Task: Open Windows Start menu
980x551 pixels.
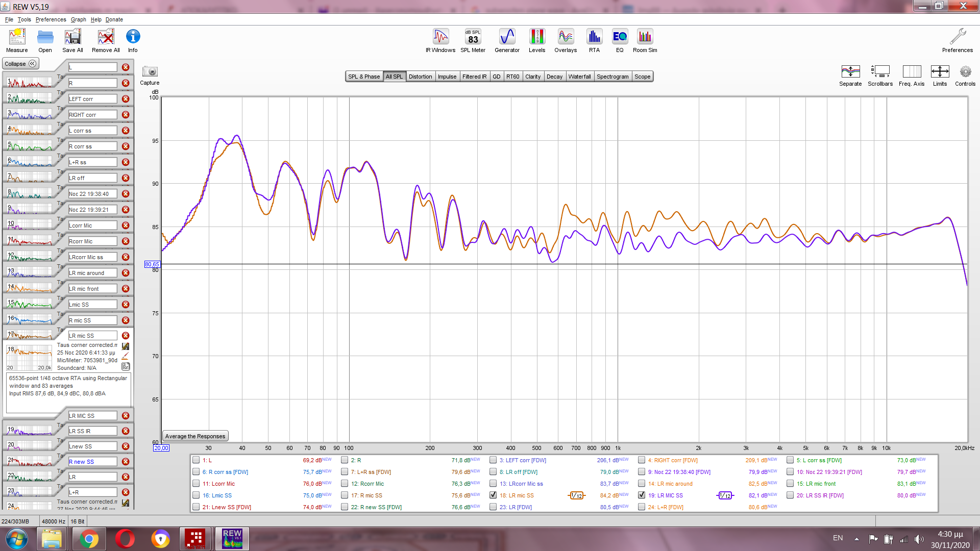Action: tap(17, 539)
